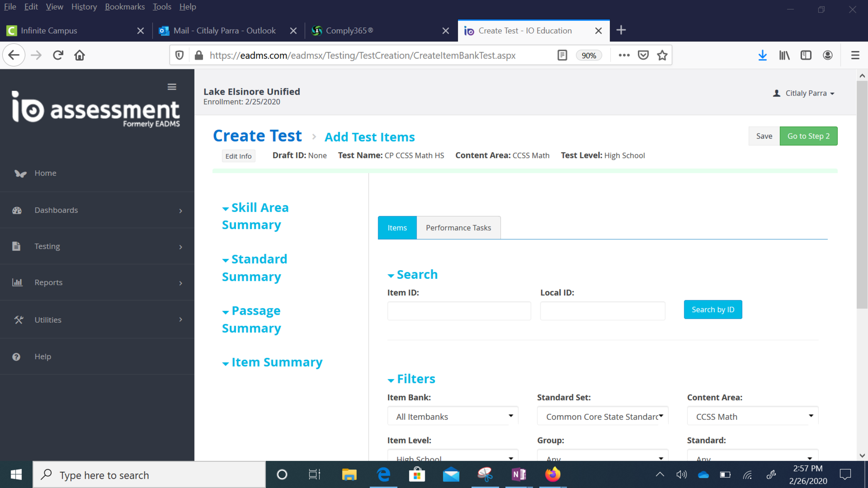Open OneNote from the taskbar
The width and height of the screenshot is (868, 488).
[x=519, y=474]
